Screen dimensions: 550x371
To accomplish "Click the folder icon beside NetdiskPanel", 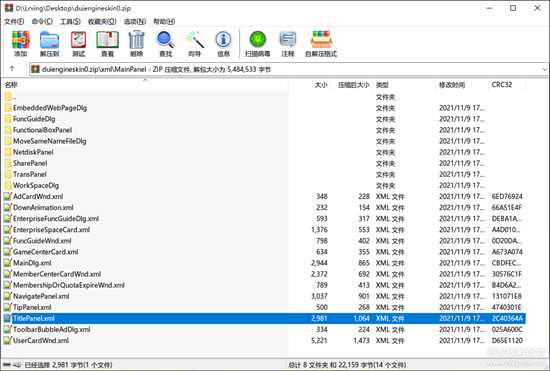I will point(8,152).
